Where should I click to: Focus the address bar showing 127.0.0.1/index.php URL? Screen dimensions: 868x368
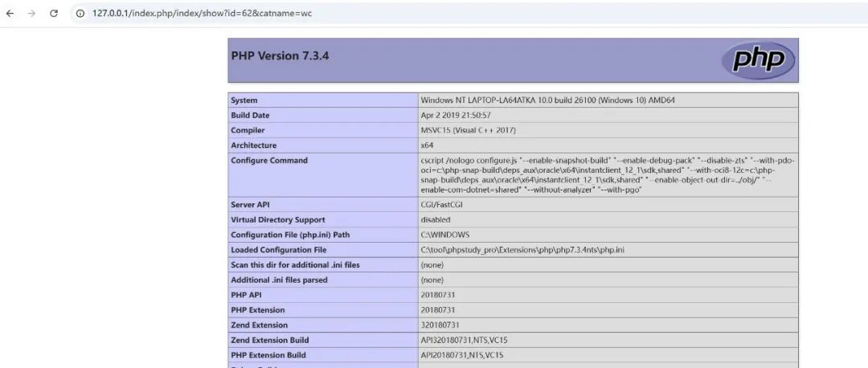[x=469, y=14]
